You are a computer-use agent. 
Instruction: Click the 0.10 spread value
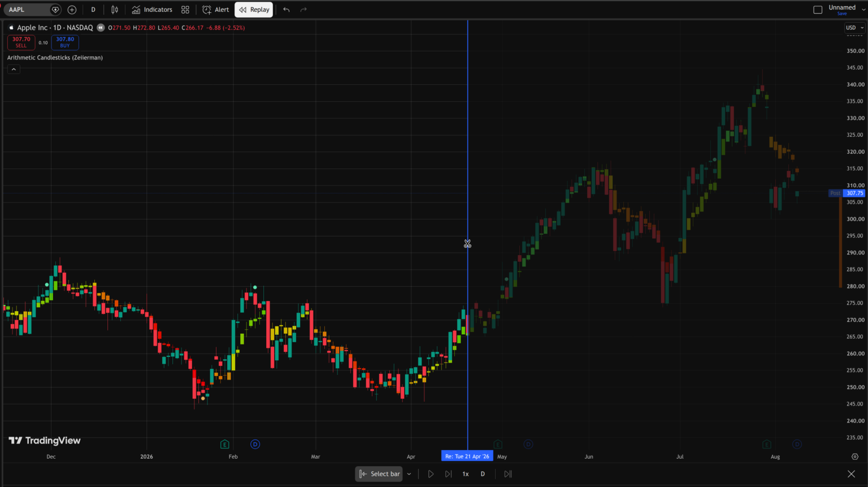click(43, 42)
